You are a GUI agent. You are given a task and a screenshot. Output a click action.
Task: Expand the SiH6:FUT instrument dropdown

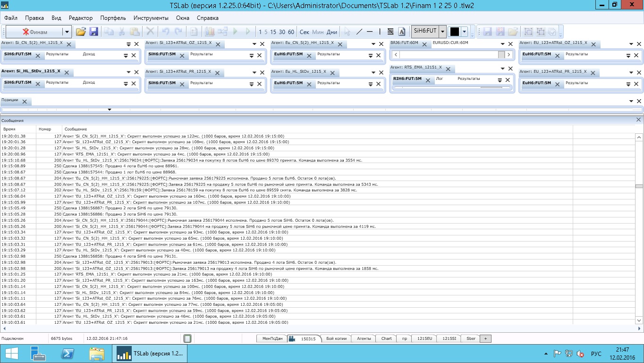pyautogui.click(x=442, y=32)
